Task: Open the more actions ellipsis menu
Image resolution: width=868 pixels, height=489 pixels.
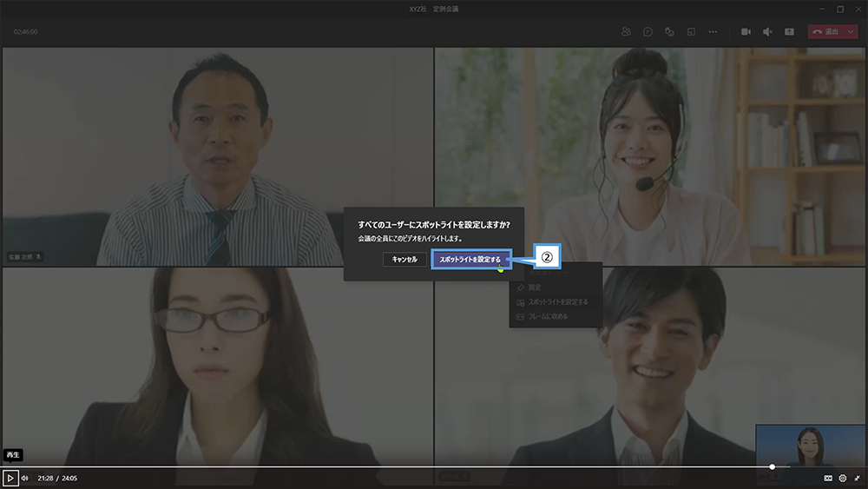Action: (713, 31)
